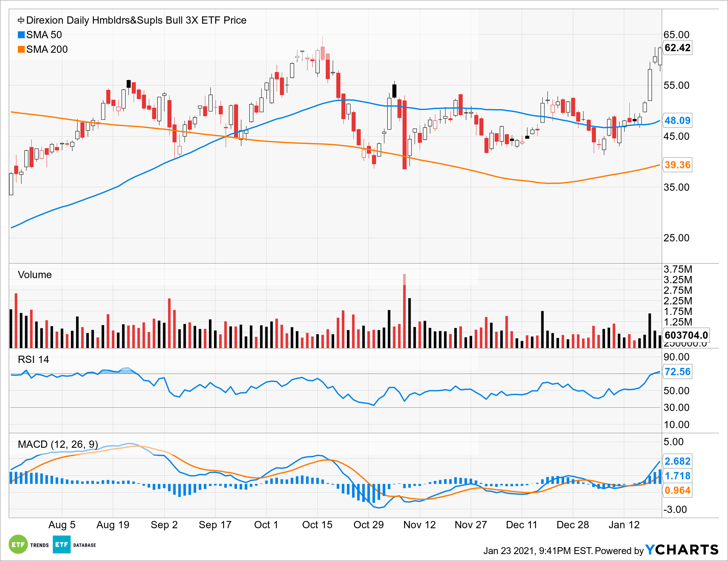The height and width of the screenshot is (561, 728).
Task: Click the Jan 12 date axis label
Action: pyautogui.click(x=624, y=525)
